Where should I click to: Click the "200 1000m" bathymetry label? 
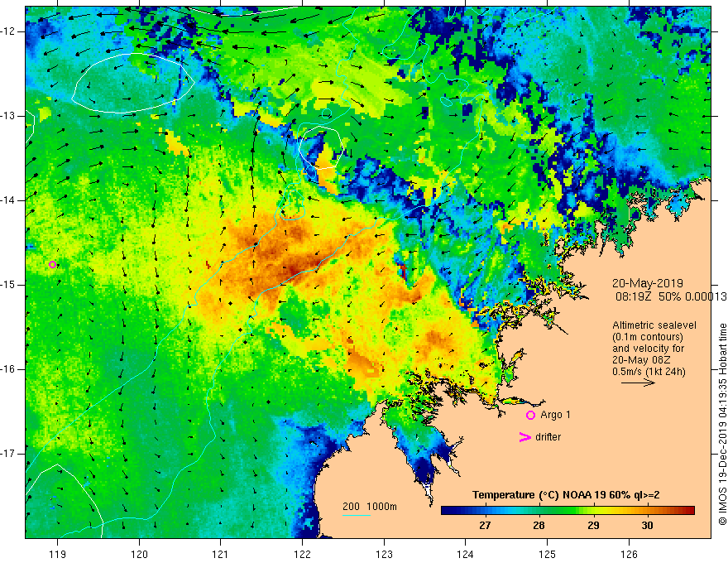click(x=370, y=507)
